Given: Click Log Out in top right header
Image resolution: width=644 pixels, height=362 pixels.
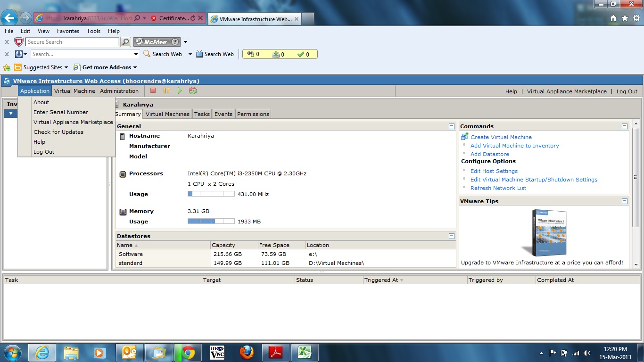Looking at the screenshot, I should pyautogui.click(x=627, y=91).
